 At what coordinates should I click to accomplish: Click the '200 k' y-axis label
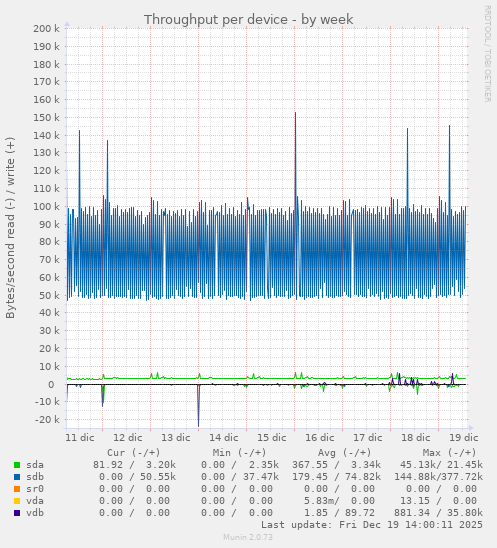[46, 29]
